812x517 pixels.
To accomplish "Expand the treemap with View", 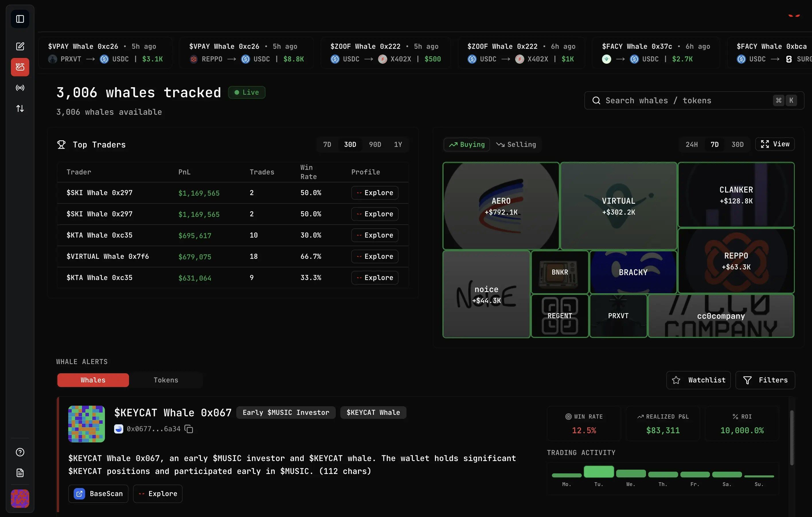I will pyautogui.click(x=774, y=144).
